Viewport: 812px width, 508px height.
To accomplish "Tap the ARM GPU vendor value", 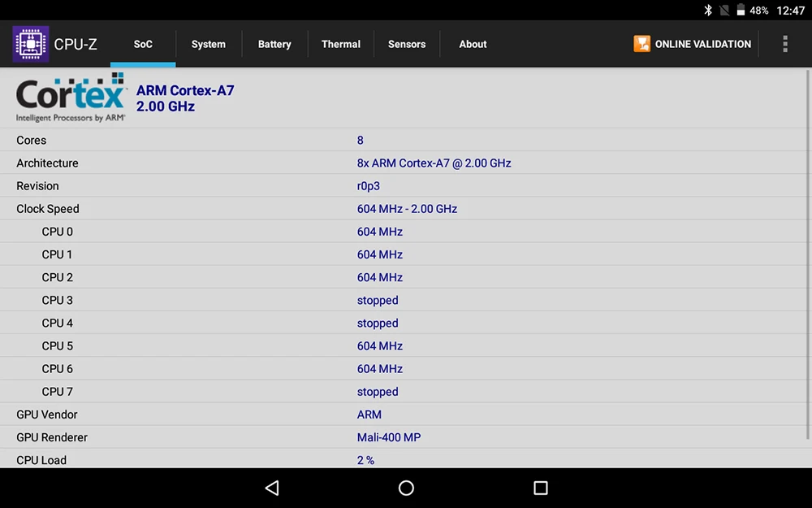I will point(369,415).
